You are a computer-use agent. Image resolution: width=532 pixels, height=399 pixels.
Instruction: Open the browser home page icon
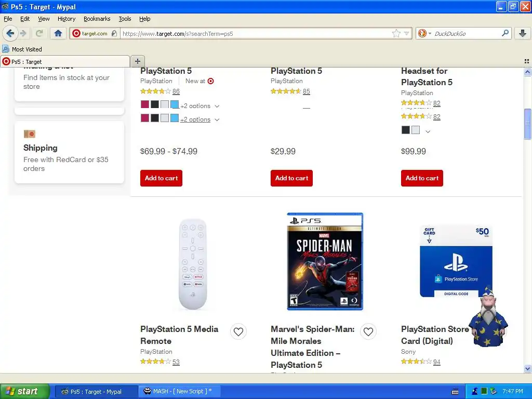tap(58, 33)
